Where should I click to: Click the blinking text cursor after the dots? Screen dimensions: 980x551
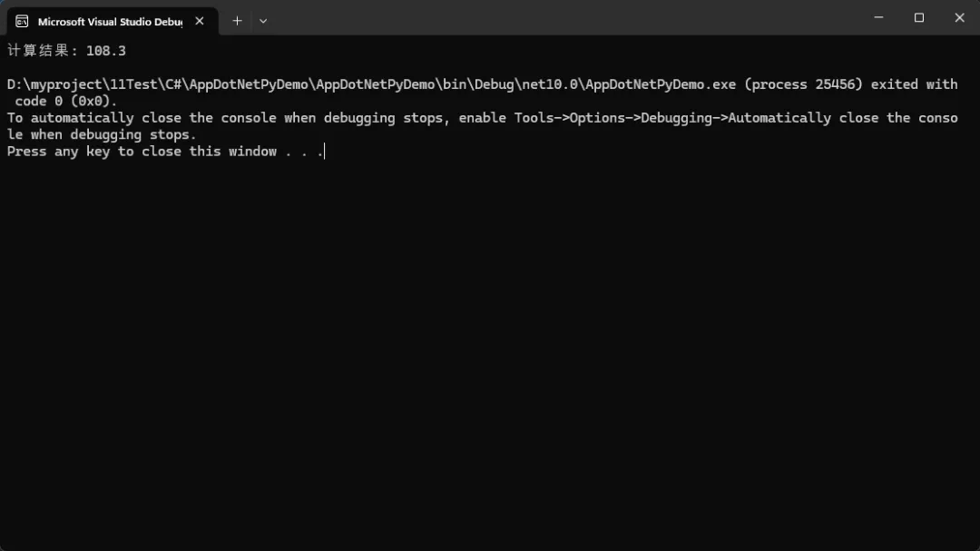coord(324,152)
